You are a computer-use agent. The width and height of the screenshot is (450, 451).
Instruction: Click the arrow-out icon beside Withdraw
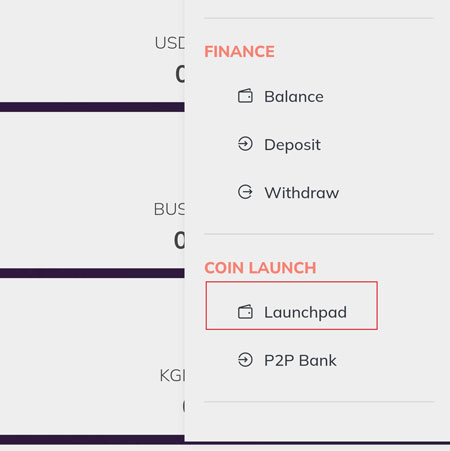coord(245,192)
